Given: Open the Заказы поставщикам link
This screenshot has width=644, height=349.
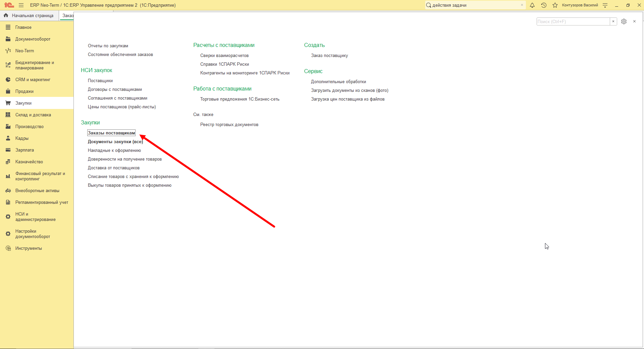Looking at the screenshot, I should tap(111, 133).
